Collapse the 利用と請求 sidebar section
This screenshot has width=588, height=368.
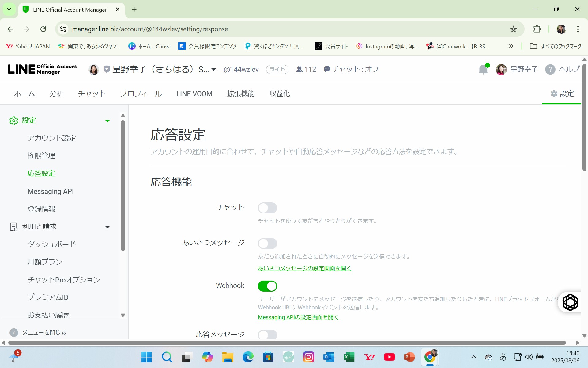[x=107, y=227]
